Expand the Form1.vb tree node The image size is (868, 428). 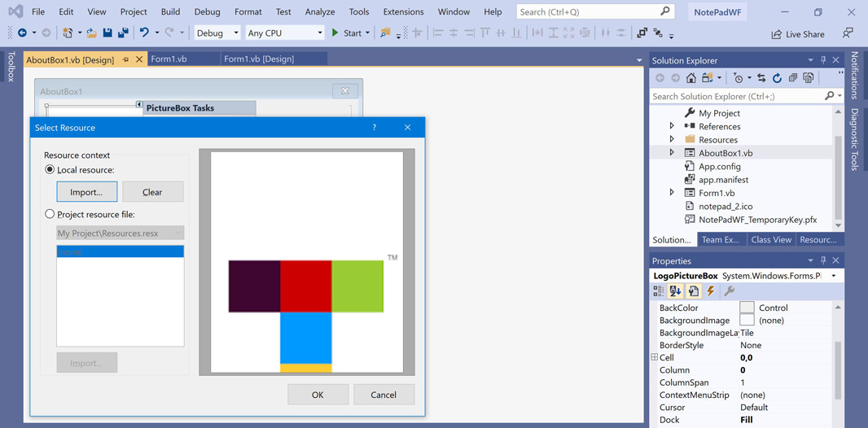672,193
